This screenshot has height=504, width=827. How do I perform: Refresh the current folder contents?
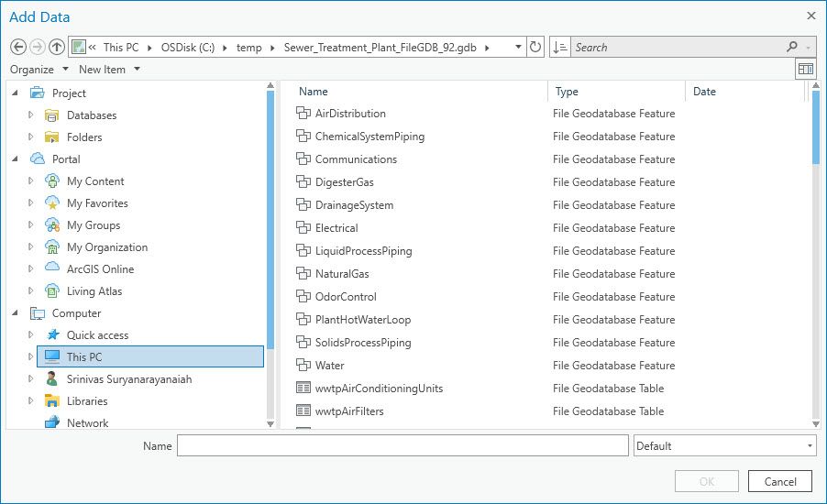click(535, 47)
